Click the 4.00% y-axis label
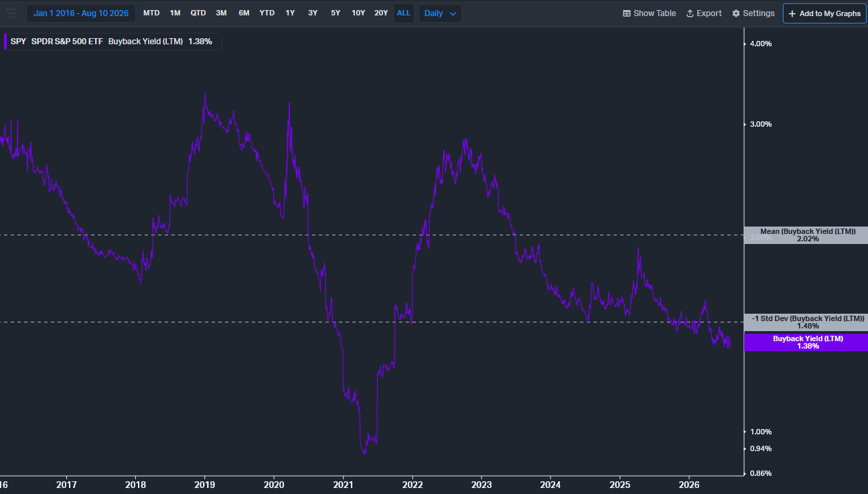The image size is (868, 494). [761, 44]
